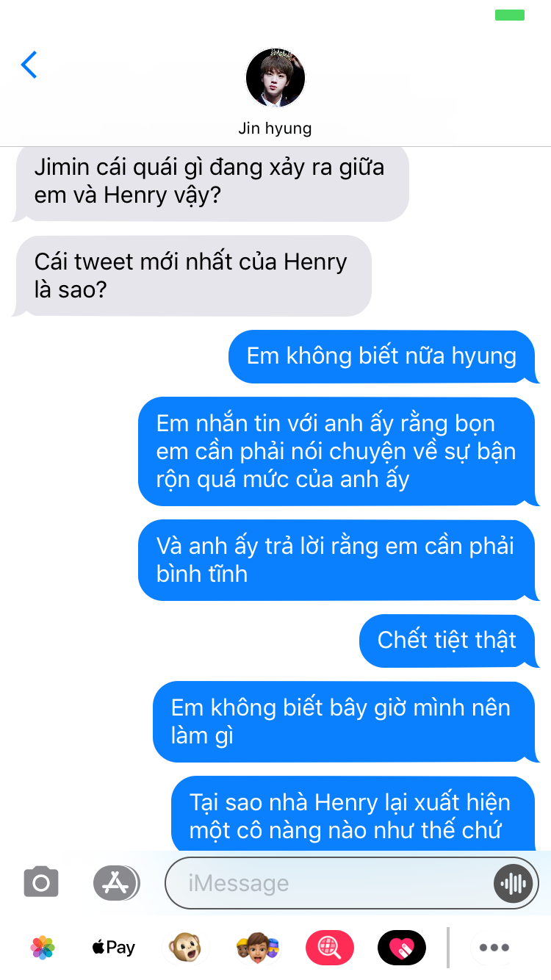Show more apps with three dots
Screen dimensions: 551x980
coord(494,948)
